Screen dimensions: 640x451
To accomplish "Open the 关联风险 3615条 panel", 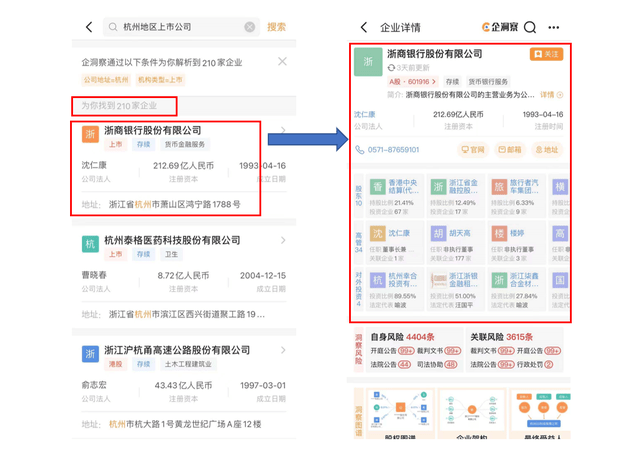I will (515, 350).
